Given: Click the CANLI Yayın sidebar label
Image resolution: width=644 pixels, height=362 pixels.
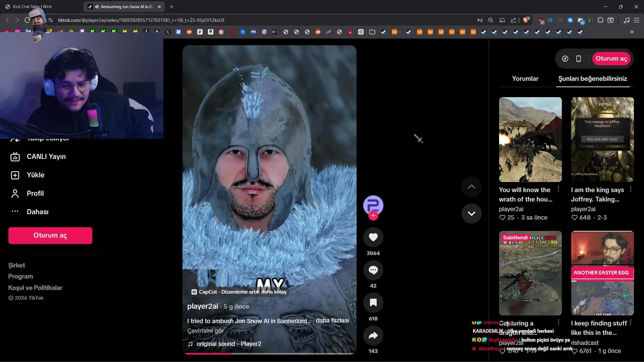Looking at the screenshot, I should (46, 156).
